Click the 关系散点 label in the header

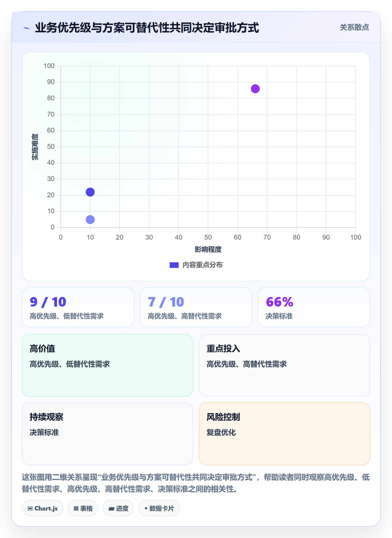354,27
